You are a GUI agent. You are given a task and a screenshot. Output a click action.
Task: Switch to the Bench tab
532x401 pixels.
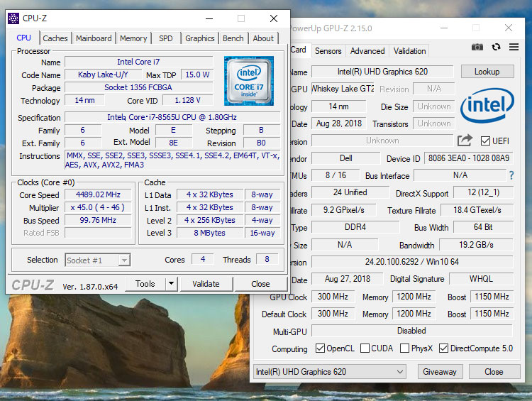tap(233, 38)
